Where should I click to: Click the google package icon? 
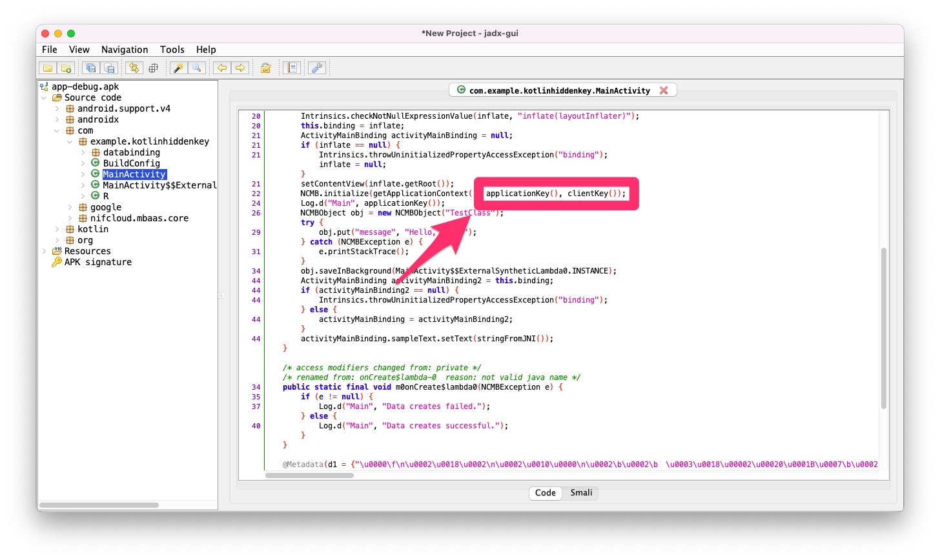click(83, 208)
